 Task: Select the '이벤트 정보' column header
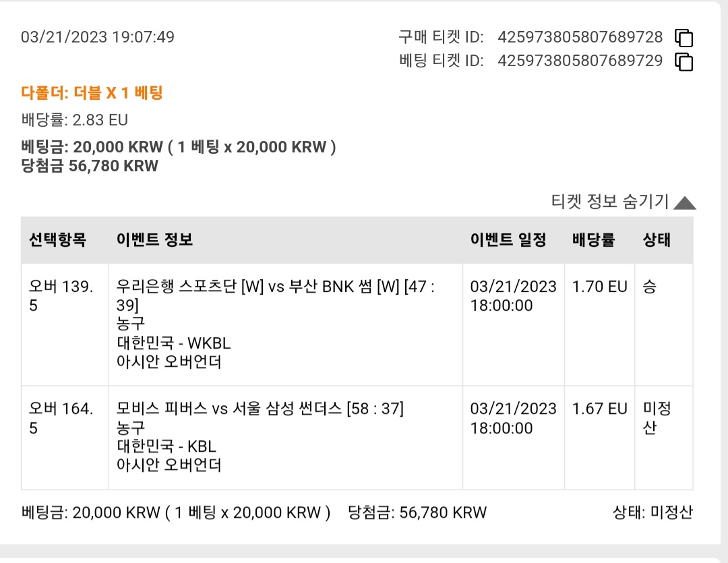pyautogui.click(x=154, y=239)
